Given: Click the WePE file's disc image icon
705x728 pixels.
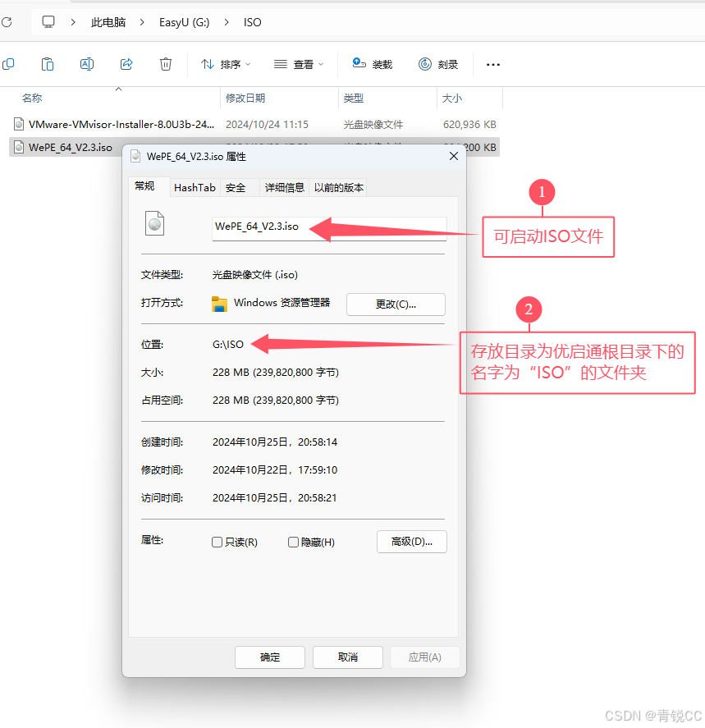Looking at the screenshot, I should 19,147.
